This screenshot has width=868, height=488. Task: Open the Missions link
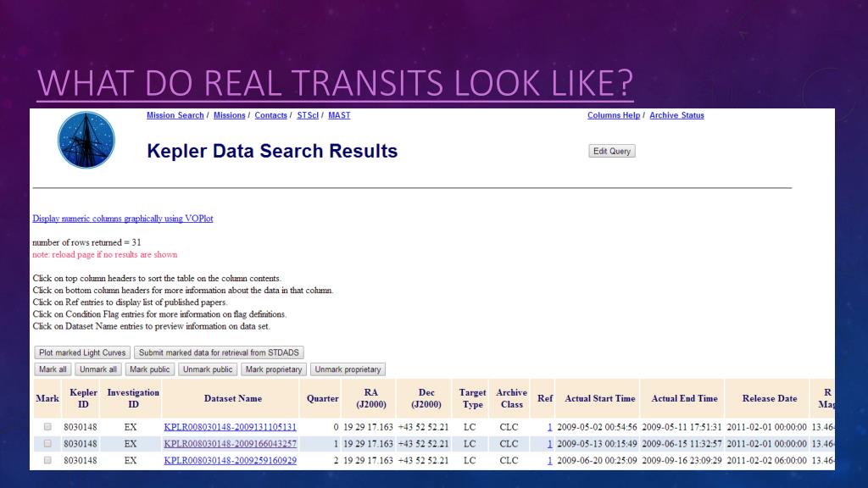229,115
